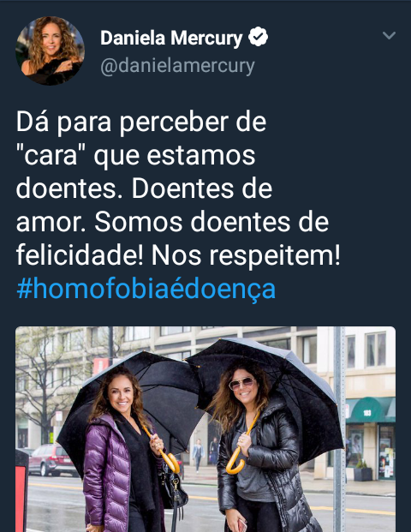Open the display name Daniela Mercury
The height and width of the screenshot is (532, 411).
(x=171, y=38)
